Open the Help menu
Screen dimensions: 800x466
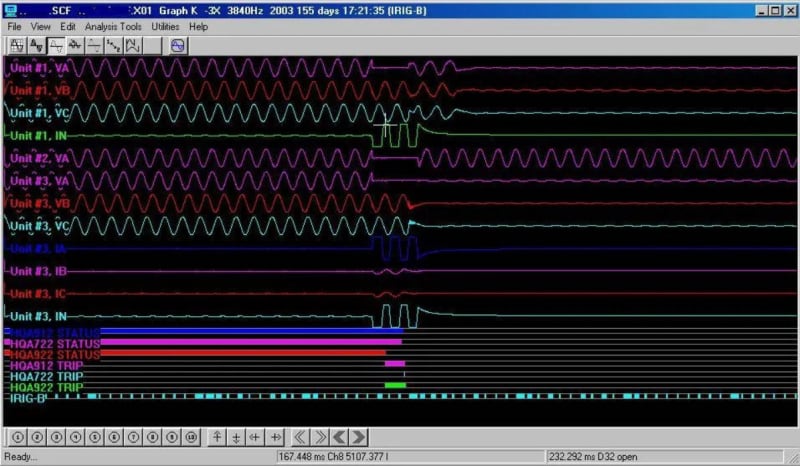(x=198, y=27)
